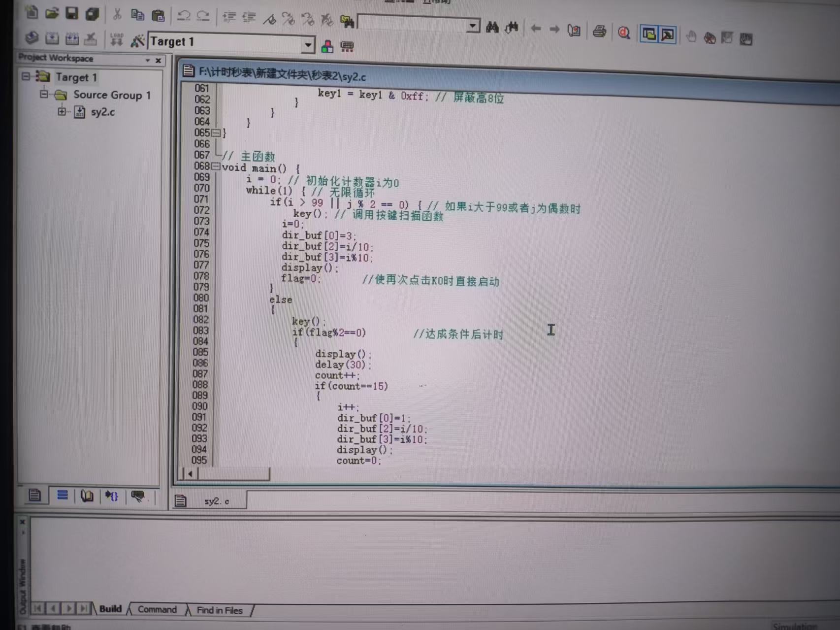The image size is (840, 630).
Task: Cut selection with the scissors icon
Action: [x=117, y=14]
